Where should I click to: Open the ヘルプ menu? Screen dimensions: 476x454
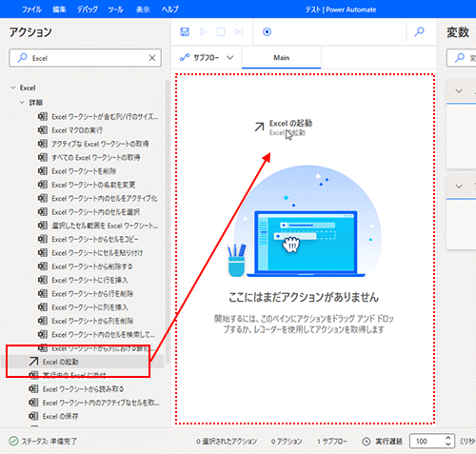(170, 10)
